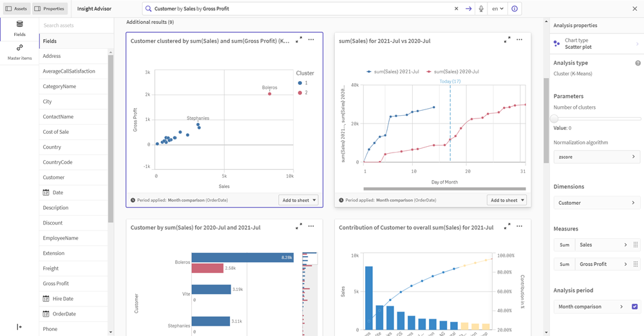Click the Analysis type help icon
644x336 pixels.
638,63
